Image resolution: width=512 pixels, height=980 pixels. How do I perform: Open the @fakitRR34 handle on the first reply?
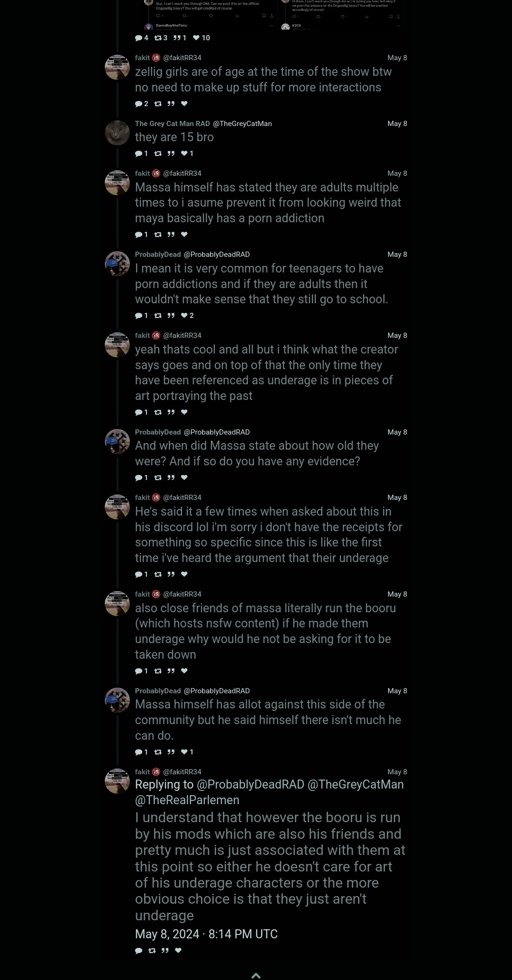tap(182, 58)
